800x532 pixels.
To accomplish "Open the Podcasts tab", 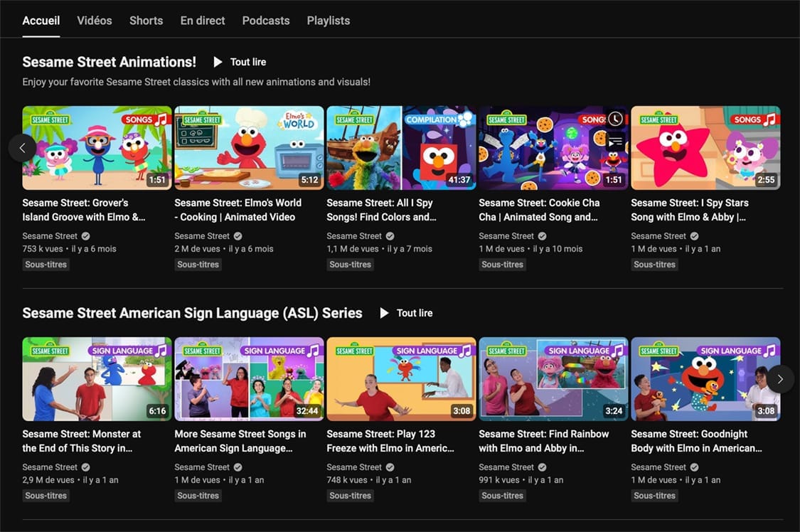I will (266, 21).
